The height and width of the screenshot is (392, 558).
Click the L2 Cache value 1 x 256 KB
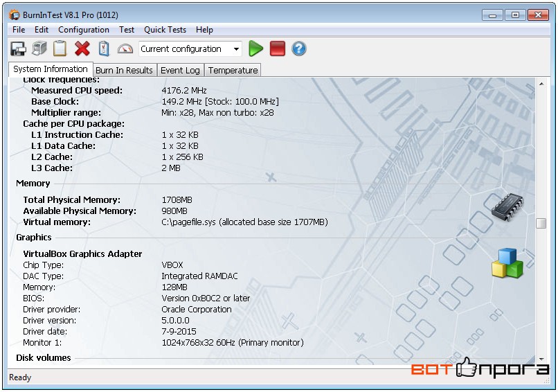point(182,157)
